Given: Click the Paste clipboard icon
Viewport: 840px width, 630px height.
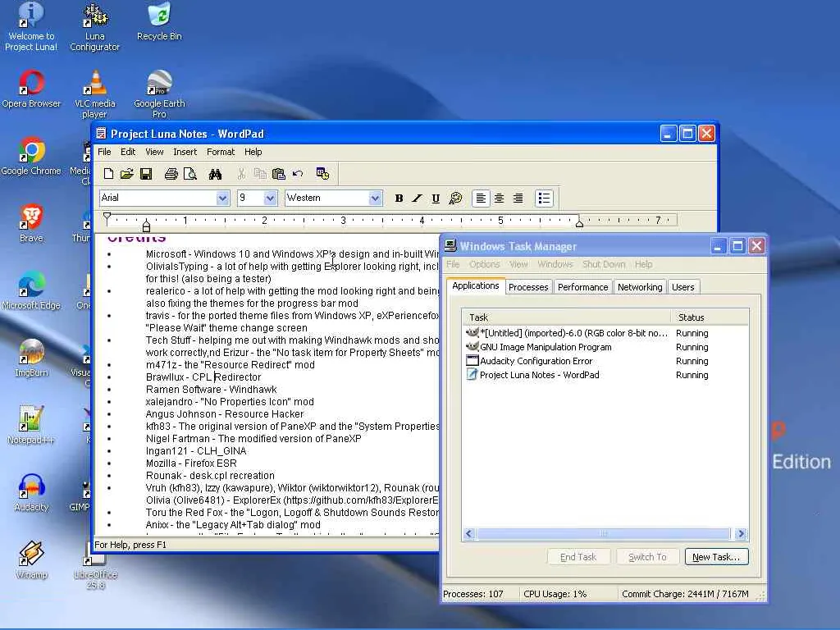Looking at the screenshot, I should 279,174.
